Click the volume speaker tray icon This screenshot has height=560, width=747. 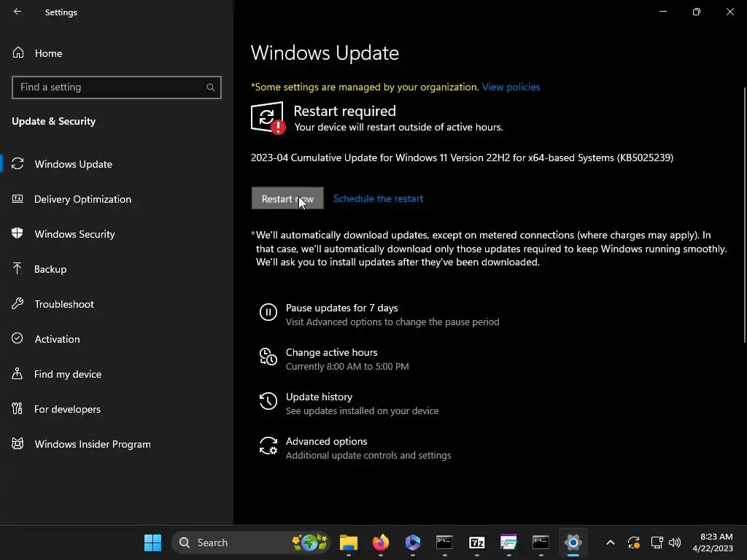point(674,542)
